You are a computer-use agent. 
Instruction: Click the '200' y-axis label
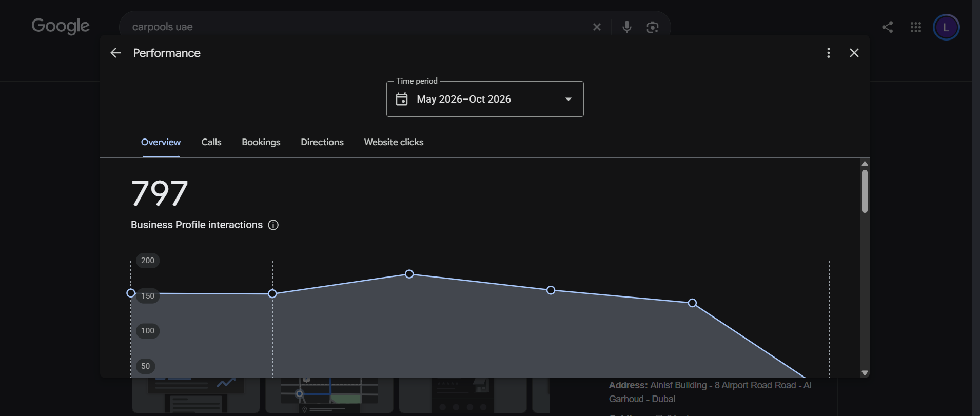pyautogui.click(x=148, y=261)
